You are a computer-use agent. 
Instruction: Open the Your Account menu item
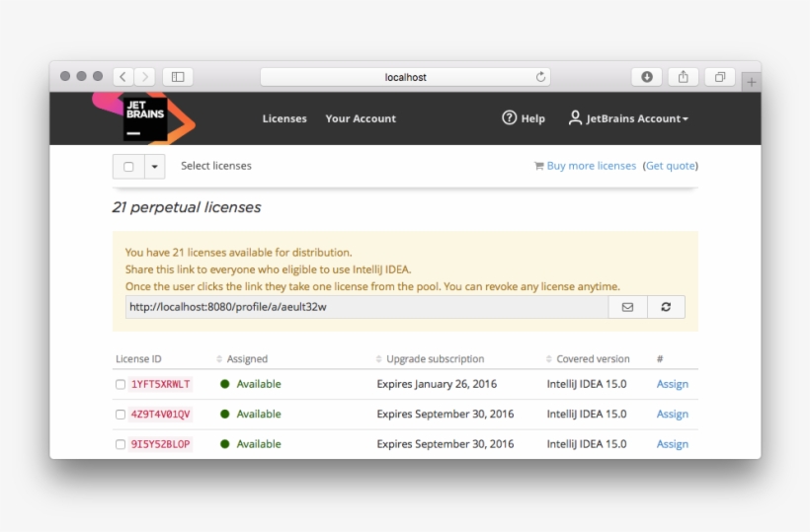pos(361,118)
